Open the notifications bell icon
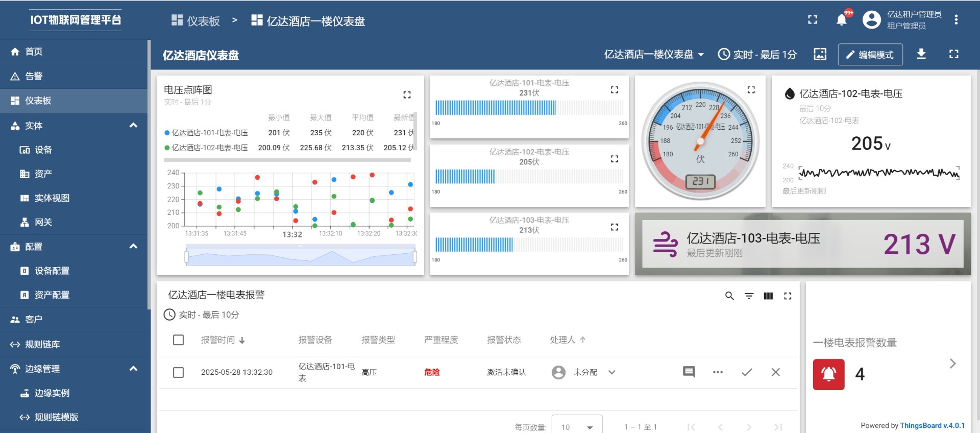 click(842, 20)
